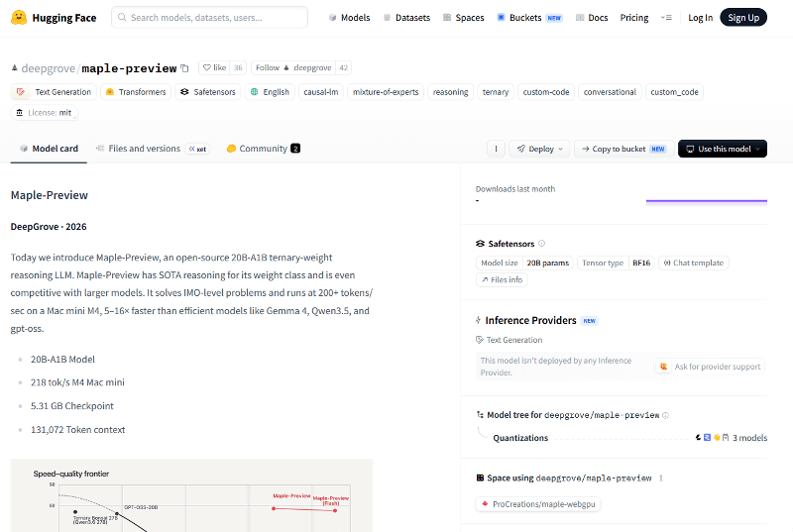This screenshot has width=793, height=532.
Task: Click Copy to bucket button
Action: tap(624, 149)
